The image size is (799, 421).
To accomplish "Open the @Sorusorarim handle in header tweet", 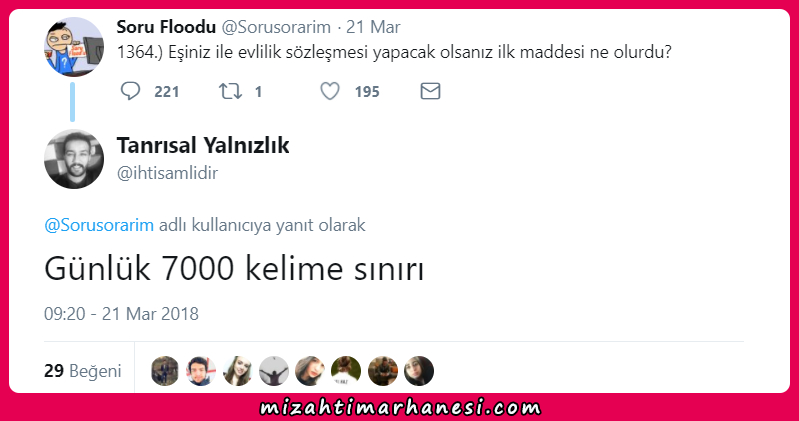I will point(276,27).
